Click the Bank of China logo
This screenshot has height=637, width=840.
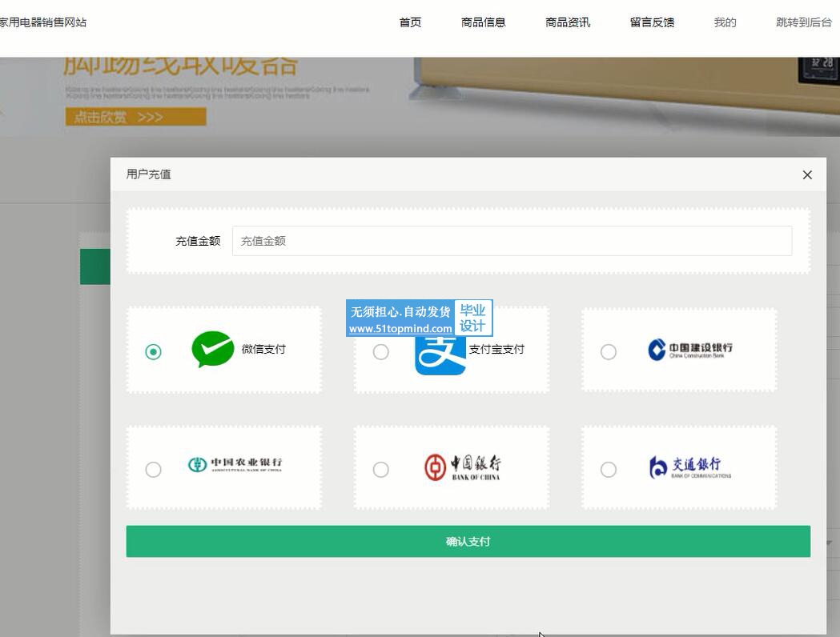pos(463,467)
